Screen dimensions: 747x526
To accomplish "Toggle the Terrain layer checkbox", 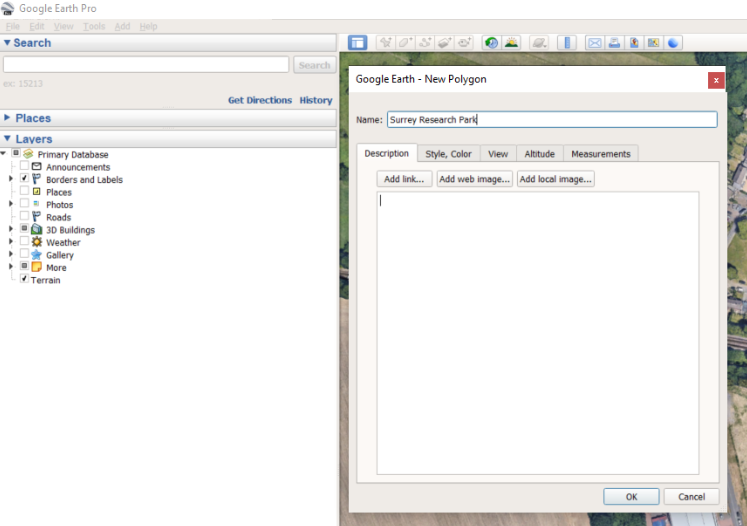I will pos(25,280).
